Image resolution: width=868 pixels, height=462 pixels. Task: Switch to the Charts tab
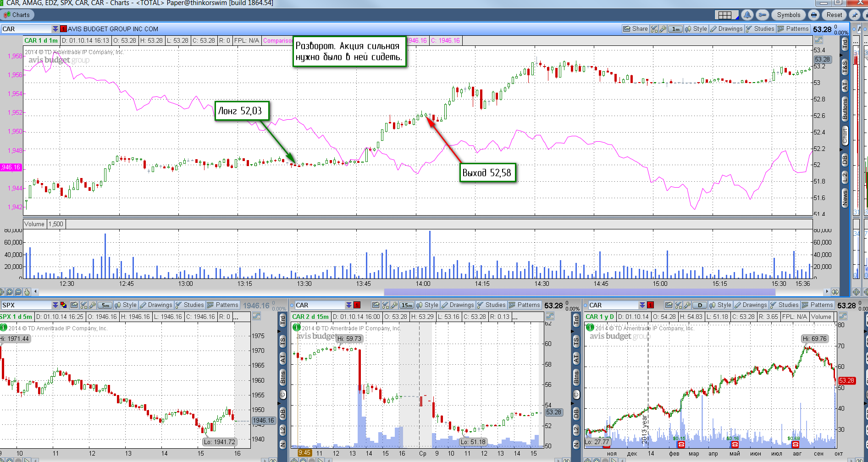click(17, 15)
